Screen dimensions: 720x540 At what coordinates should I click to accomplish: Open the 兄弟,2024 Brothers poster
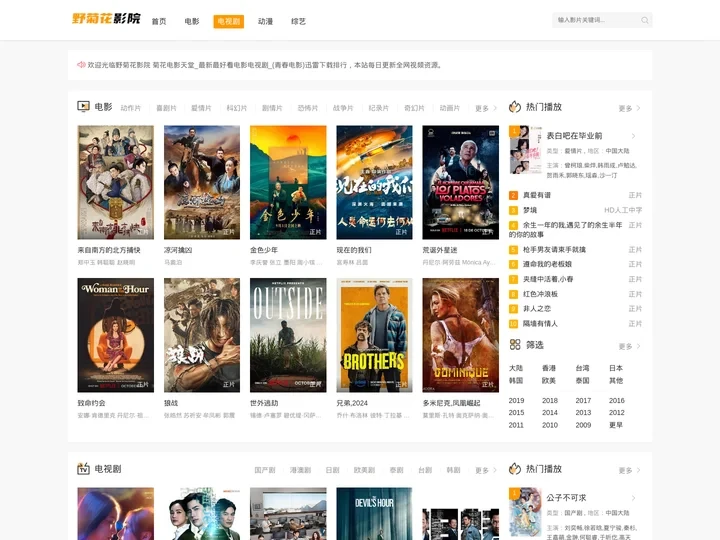pos(374,334)
